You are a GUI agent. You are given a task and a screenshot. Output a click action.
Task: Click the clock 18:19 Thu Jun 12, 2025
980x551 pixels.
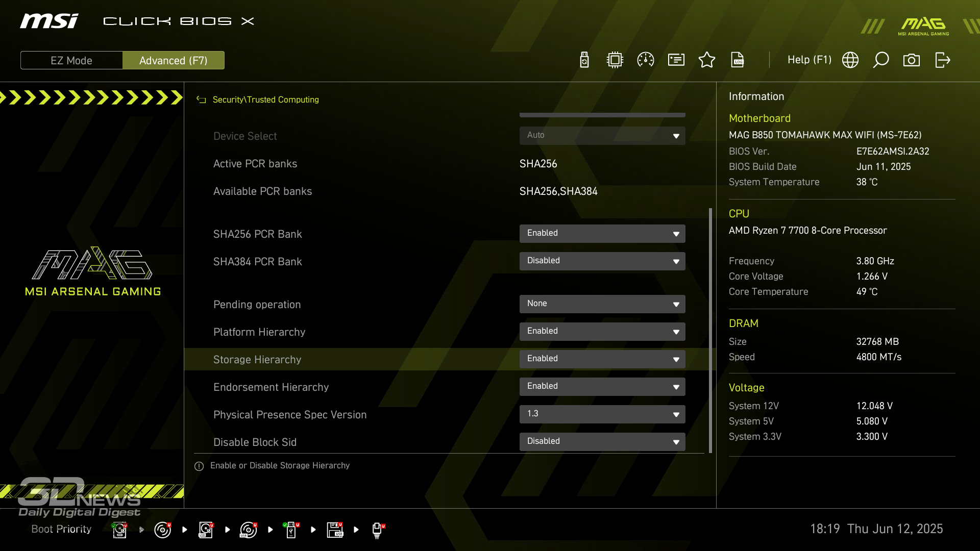(x=876, y=529)
